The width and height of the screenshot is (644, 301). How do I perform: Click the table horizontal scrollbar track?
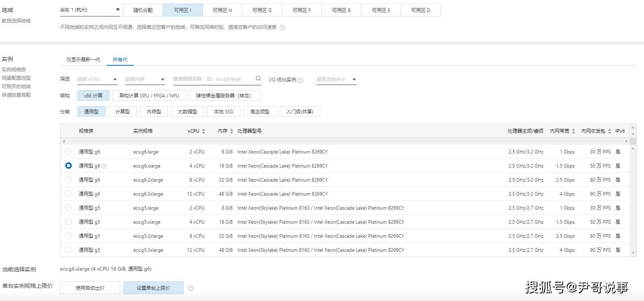(345, 141)
